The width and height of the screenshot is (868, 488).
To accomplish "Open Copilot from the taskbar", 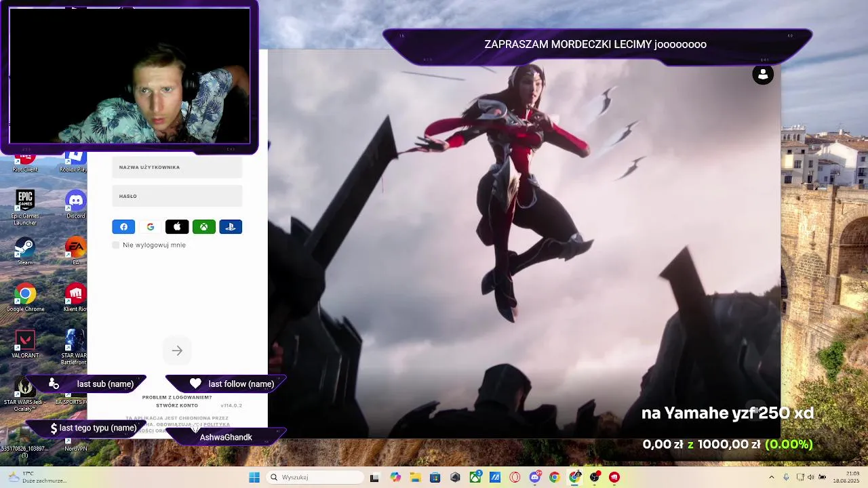I will (395, 477).
